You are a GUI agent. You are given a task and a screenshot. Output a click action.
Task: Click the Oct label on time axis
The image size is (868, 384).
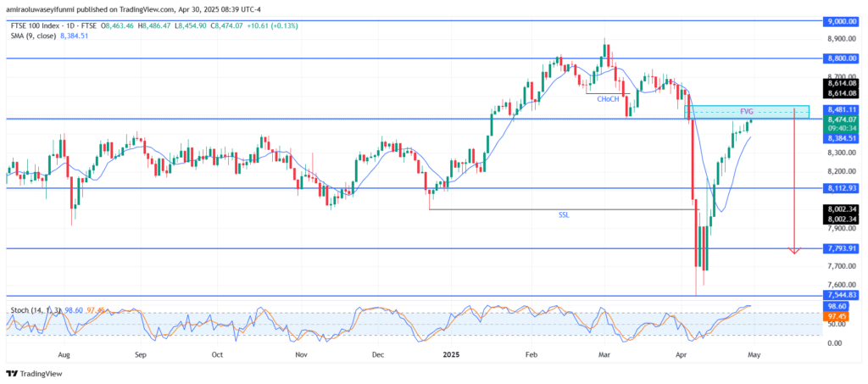coord(217,354)
